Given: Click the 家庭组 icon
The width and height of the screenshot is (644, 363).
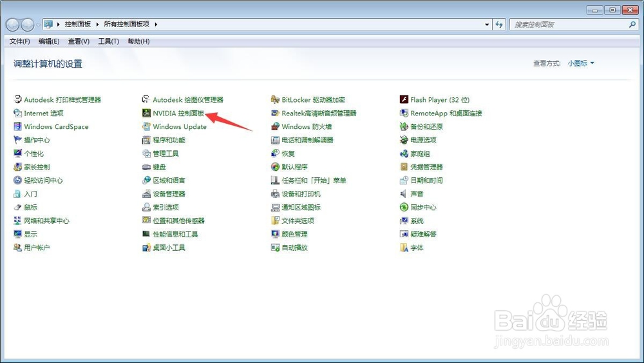Looking at the screenshot, I should [404, 153].
